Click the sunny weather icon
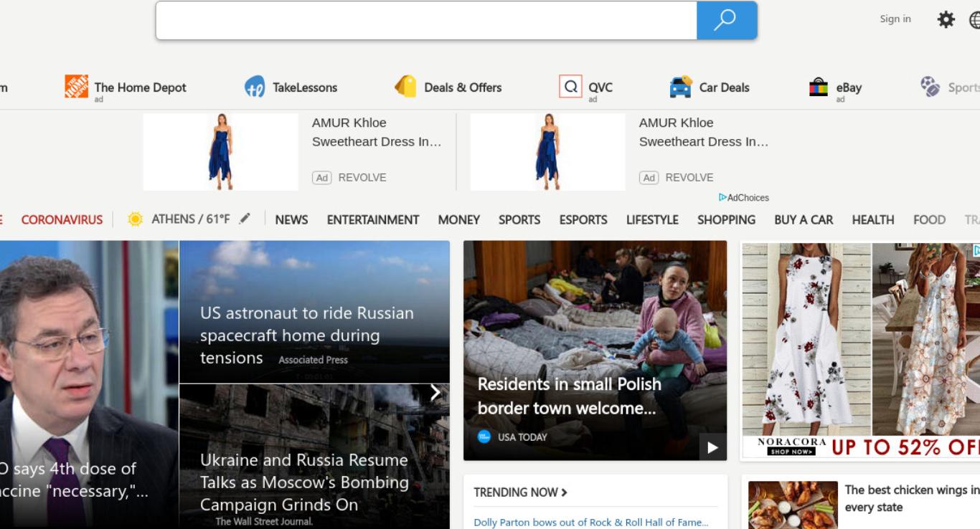The height and width of the screenshot is (529, 980). click(x=135, y=219)
